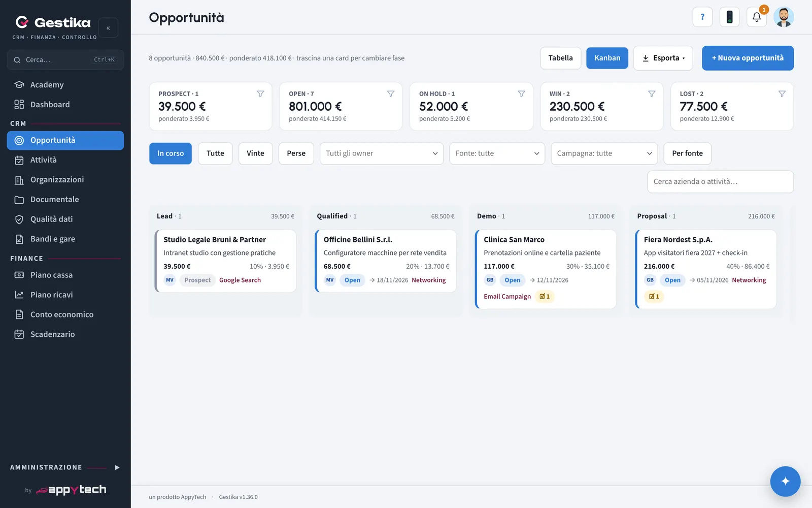Create a Nuova opportunità
Image resolution: width=812 pixels, height=508 pixels.
tap(748, 58)
